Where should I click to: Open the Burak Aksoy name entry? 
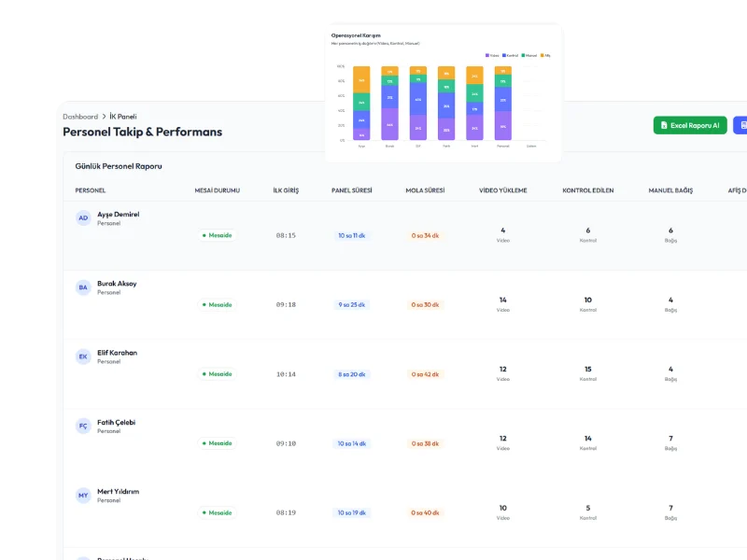click(117, 284)
